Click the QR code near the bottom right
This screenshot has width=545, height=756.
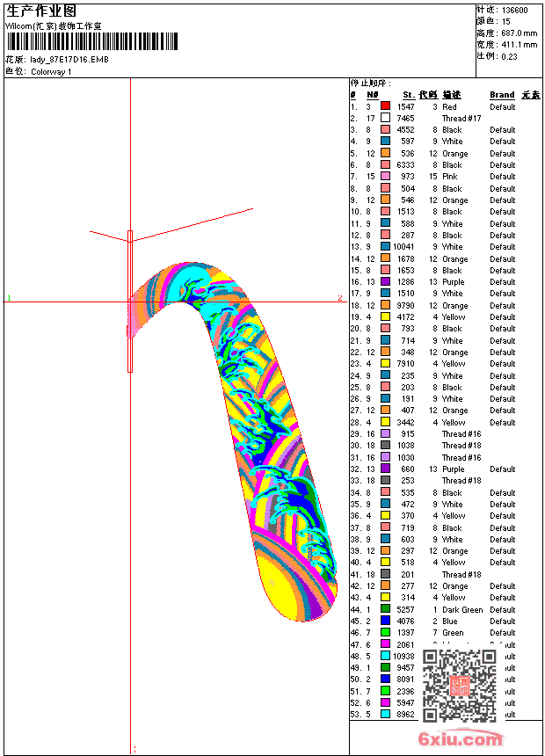[x=460, y=686]
